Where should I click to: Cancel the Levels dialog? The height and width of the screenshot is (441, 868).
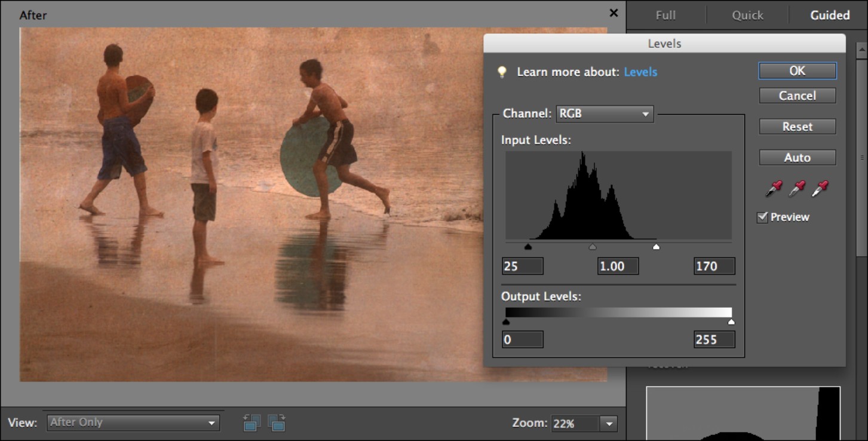[x=798, y=96]
